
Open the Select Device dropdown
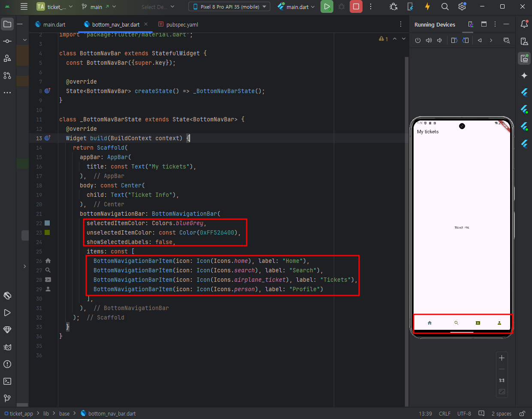[158, 7]
